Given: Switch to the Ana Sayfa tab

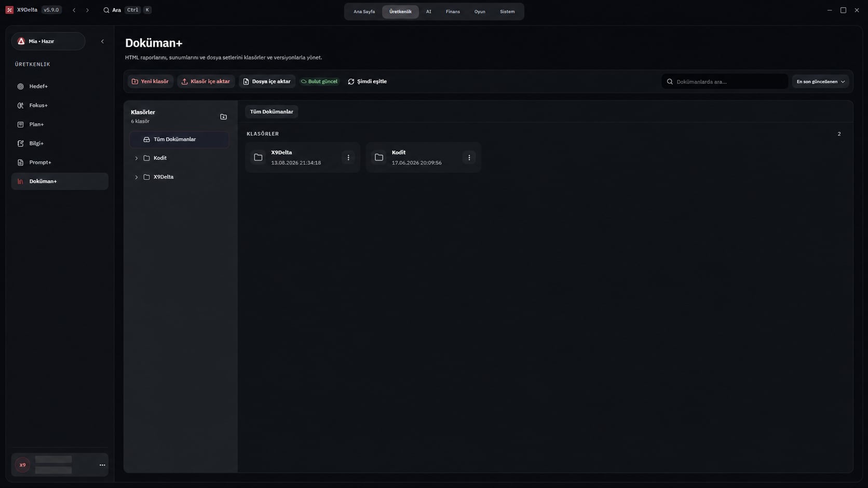Looking at the screenshot, I should tap(364, 11).
